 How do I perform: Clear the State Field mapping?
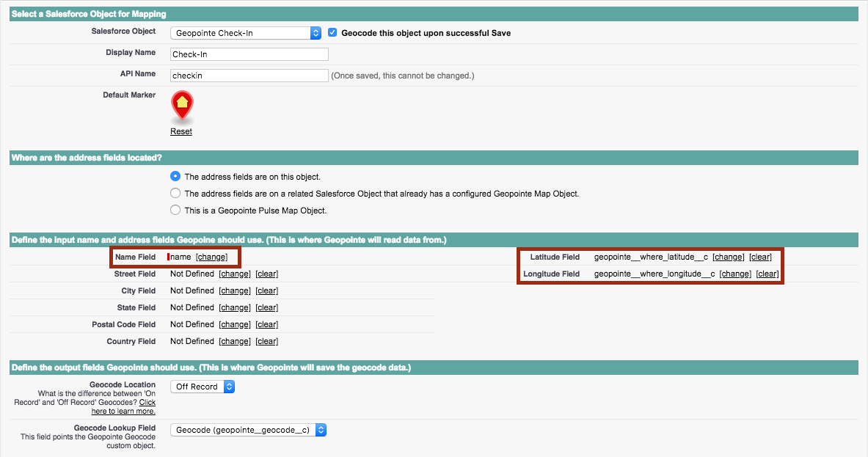[267, 307]
